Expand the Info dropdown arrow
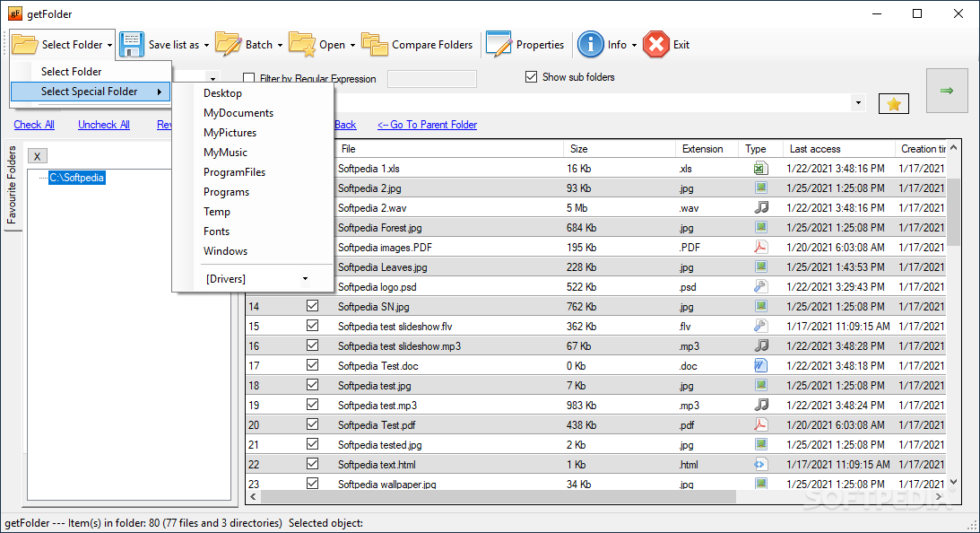Image resolution: width=980 pixels, height=533 pixels. click(634, 45)
